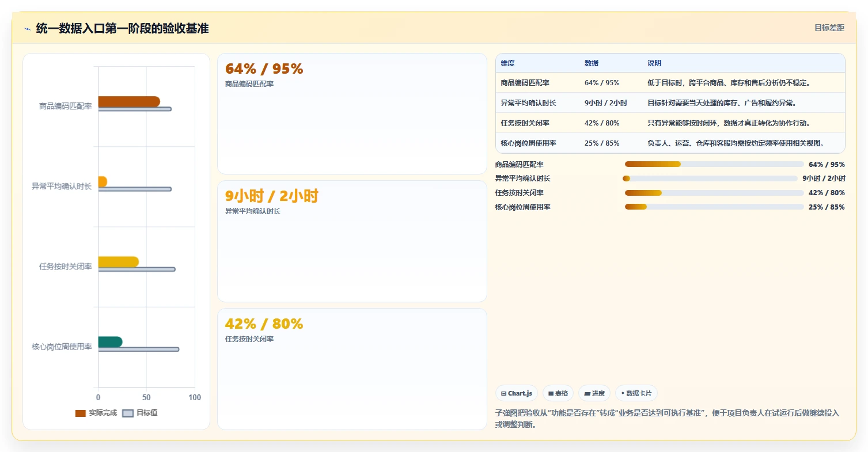Click the large 64% / 95% card value
868x452 pixels.
click(264, 69)
